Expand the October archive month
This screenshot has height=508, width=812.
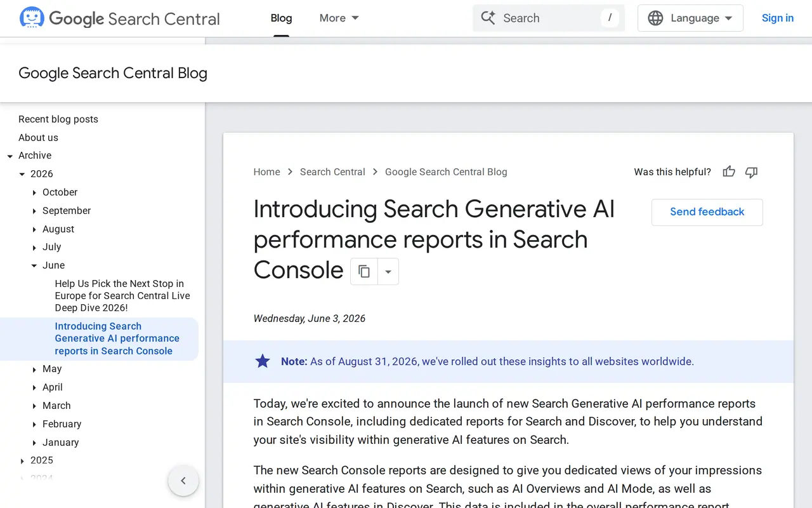34,192
